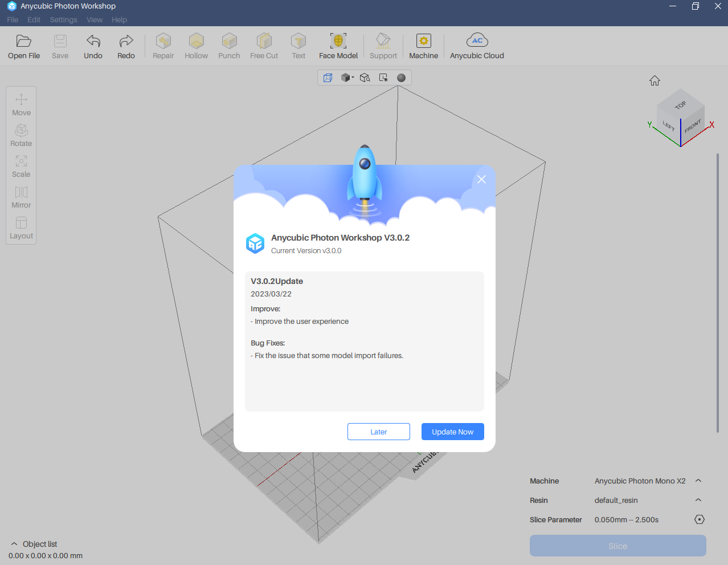Click the V3.0.2Update heading text
Image resolution: width=728 pixels, height=565 pixels.
point(277,281)
